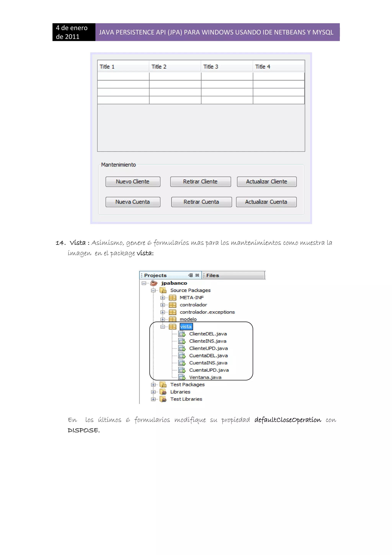This screenshot has height=555, width=392.
Task: Select ClienteUPD.java in the tree
Action: coord(208,348)
